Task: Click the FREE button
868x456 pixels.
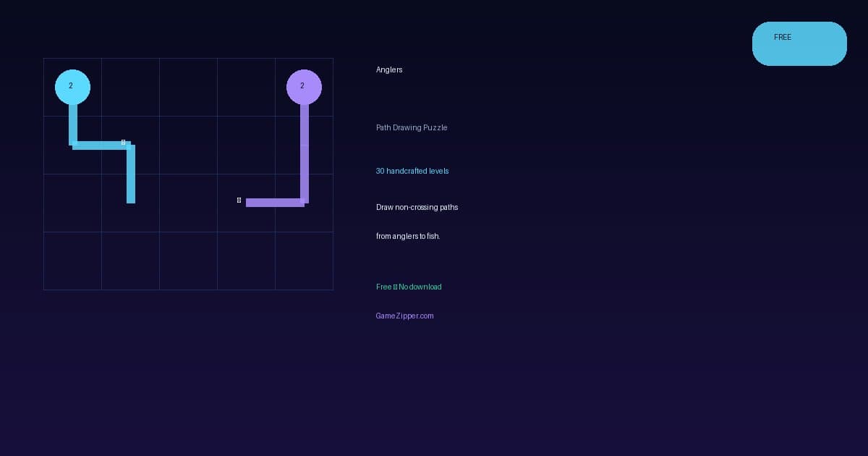Action: click(x=799, y=43)
